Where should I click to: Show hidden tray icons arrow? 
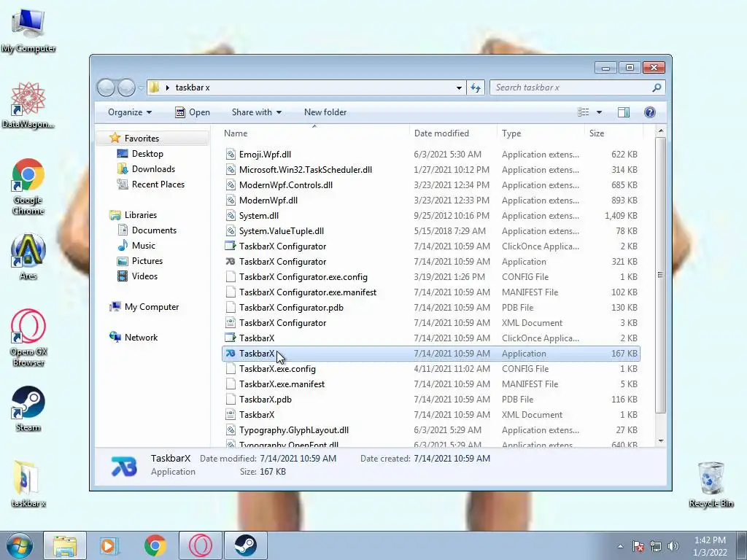pyautogui.click(x=620, y=546)
